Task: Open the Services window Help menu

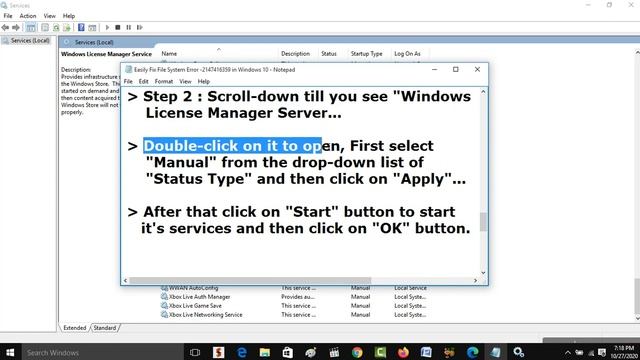Action: click(69, 16)
